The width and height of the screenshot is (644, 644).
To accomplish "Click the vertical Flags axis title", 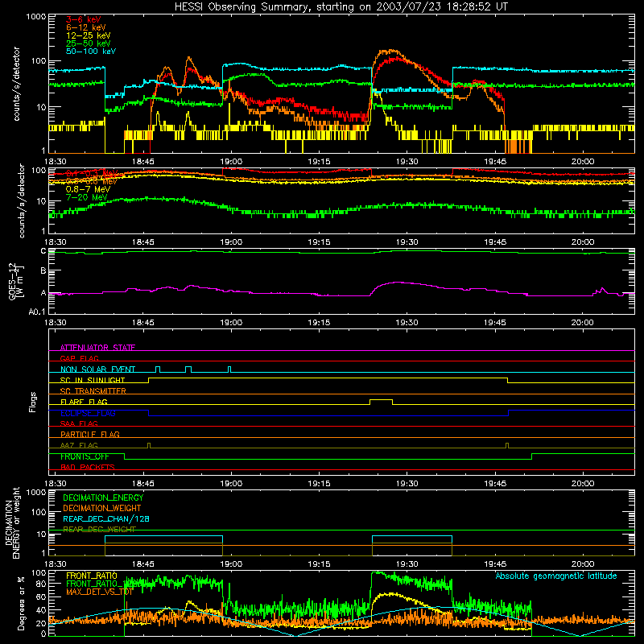I will (33, 402).
